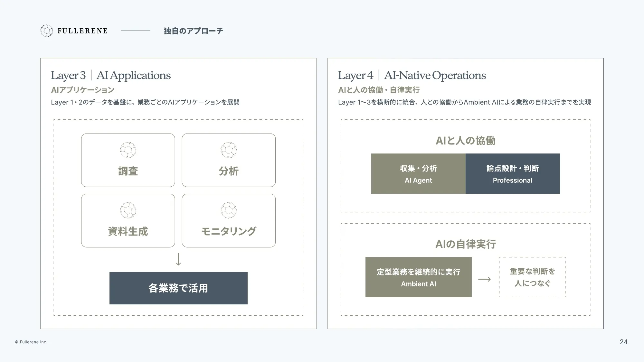Image resolution: width=644 pixels, height=362 pixels.
Task: Click the © Fullerene Inc. footer text
Action: click(x=31, y=342)
